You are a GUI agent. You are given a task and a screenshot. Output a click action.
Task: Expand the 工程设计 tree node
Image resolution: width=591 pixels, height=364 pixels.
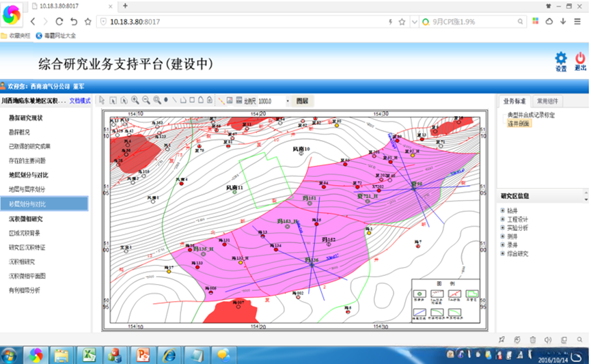click(502, 219)
